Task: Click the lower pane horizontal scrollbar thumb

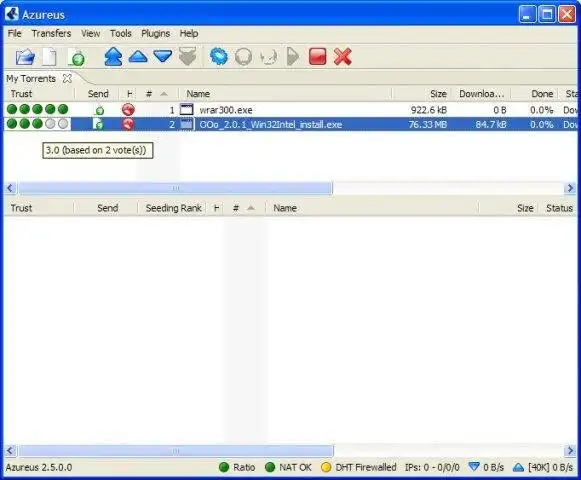Action: (x=176, y=451)
